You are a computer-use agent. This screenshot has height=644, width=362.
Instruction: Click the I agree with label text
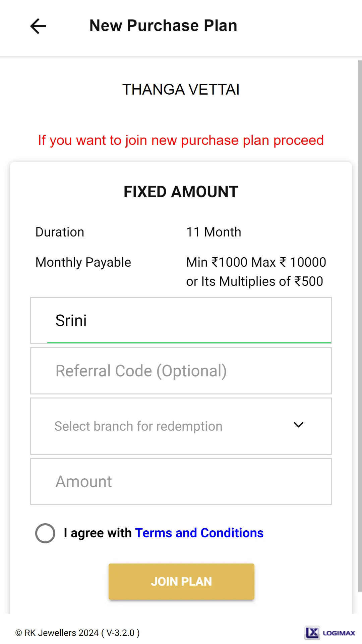point(98,533)
